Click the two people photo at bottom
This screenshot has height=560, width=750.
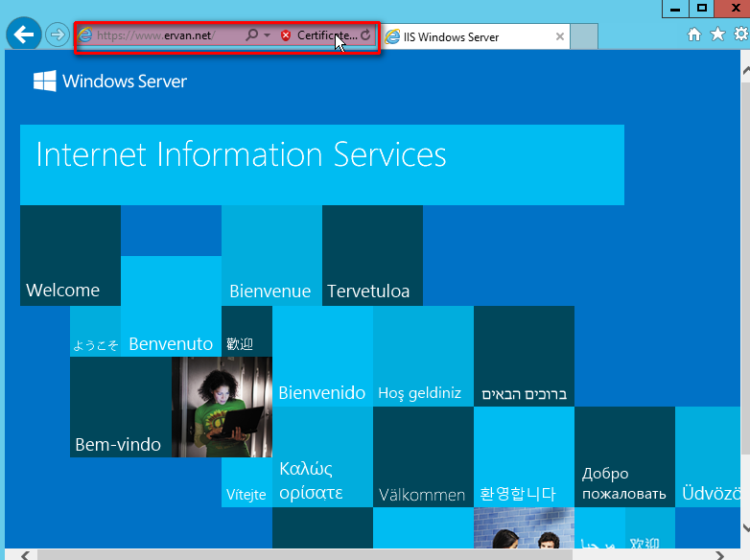pos(524,528)
